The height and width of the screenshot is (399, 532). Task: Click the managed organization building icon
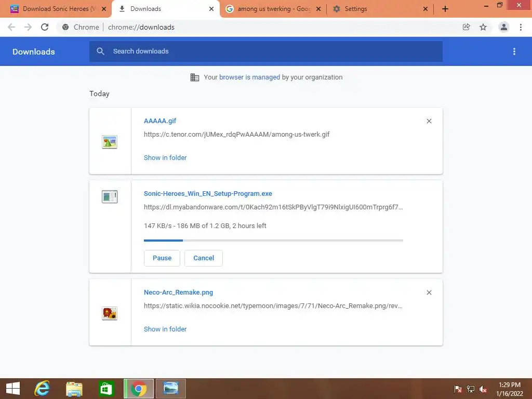click(194, 77)
